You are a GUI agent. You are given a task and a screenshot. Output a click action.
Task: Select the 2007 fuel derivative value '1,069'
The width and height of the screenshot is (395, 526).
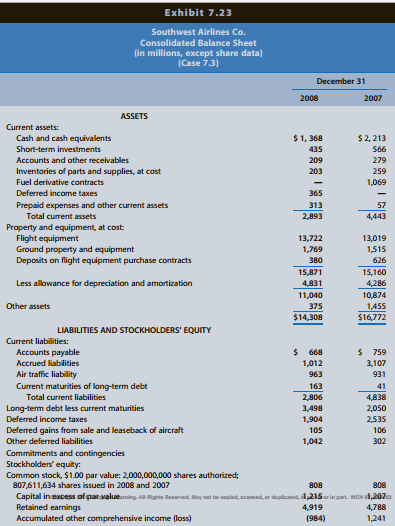click(377, 182)
